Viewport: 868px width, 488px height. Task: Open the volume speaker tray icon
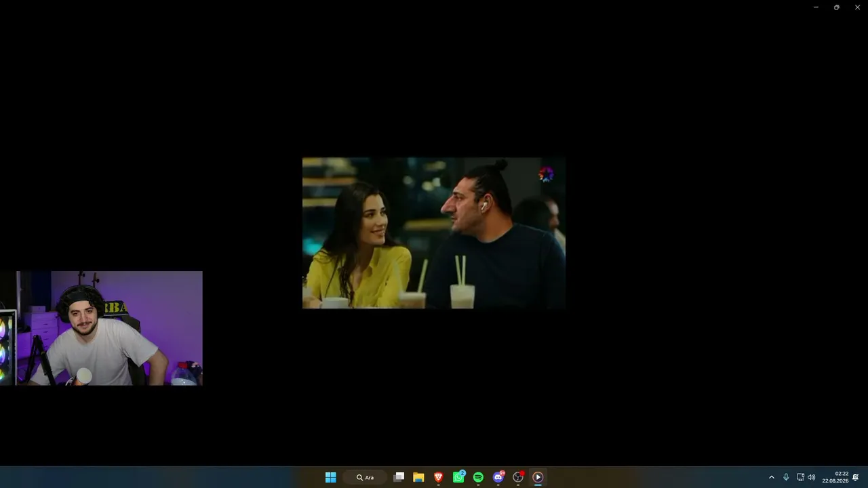click(x=812, y=477)
